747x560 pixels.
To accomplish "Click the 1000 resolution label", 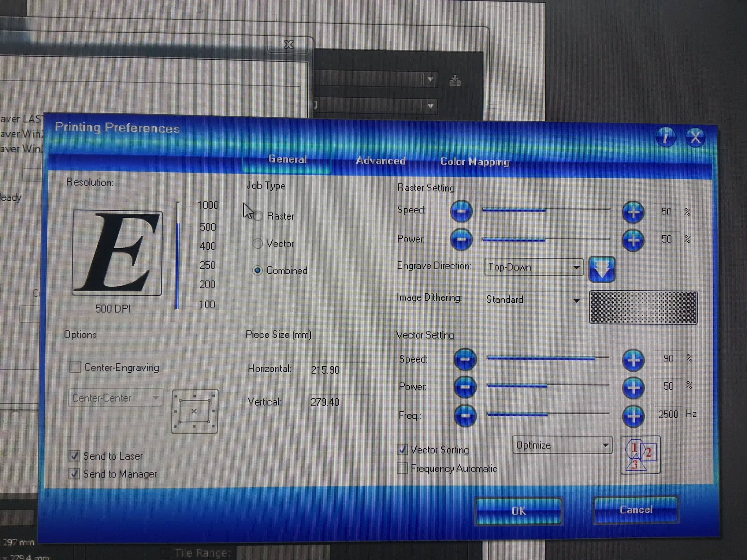I will [x=208, y=205].
